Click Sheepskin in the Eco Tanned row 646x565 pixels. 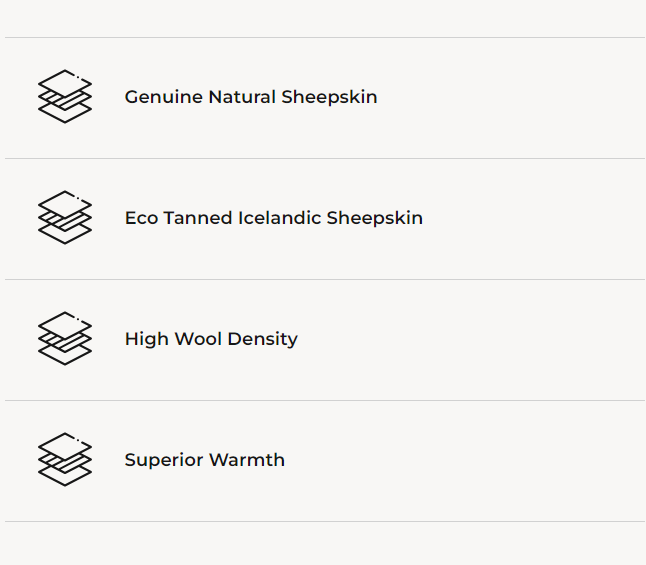(x=375, y=218)
